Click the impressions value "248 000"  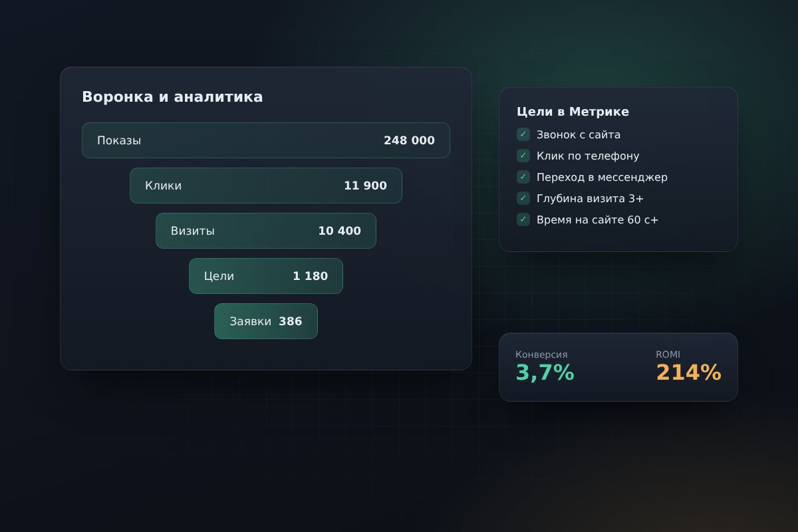pos(409,140)
